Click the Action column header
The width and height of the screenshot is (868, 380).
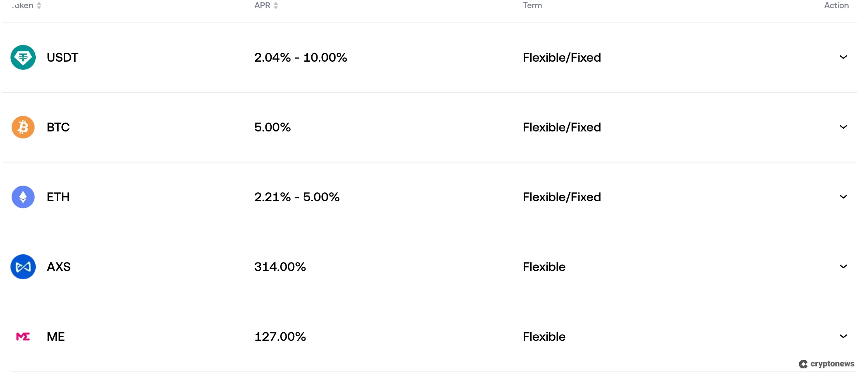pyautogui.click(x=836, y=5)
